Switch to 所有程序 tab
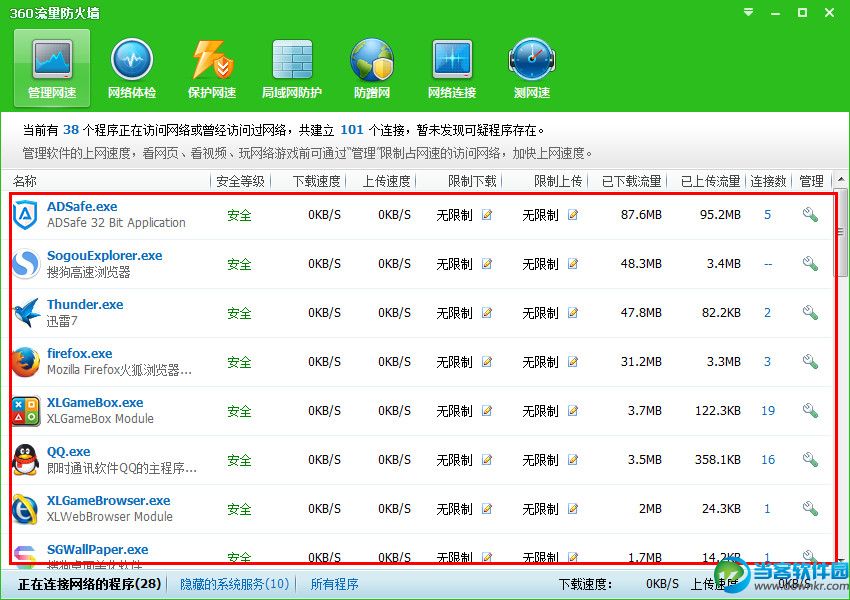The image size is (850, 600). tap(334, 584)
